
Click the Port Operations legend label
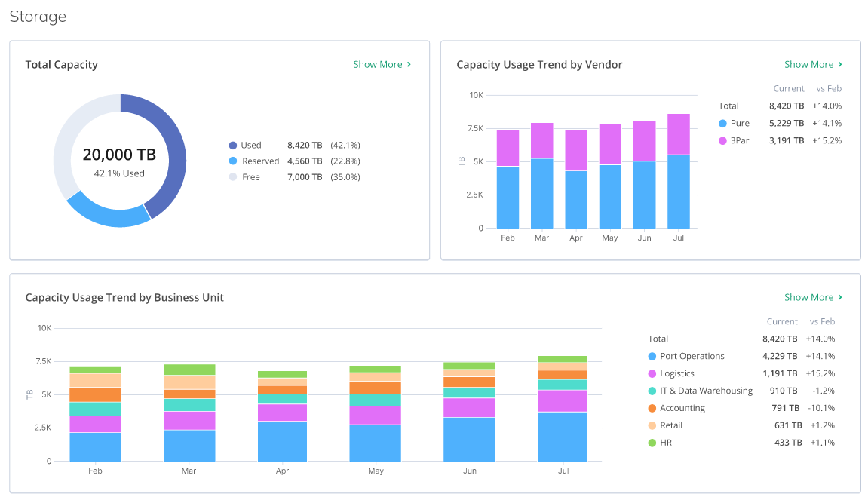[692, 357]
